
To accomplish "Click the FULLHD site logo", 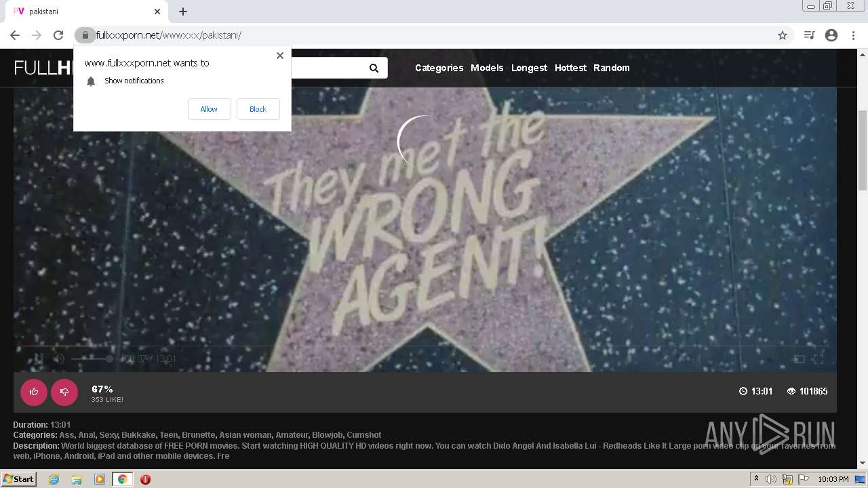I will click(x=43, y=68).
